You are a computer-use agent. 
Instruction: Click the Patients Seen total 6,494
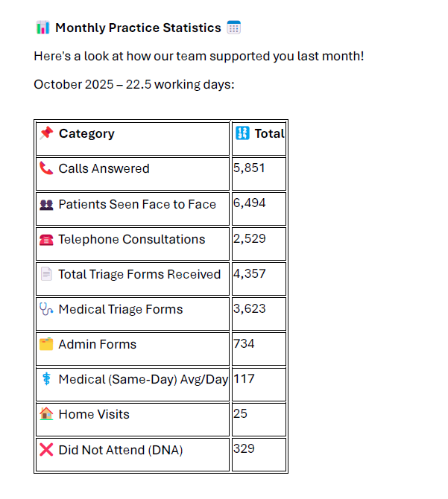point(249,203)
